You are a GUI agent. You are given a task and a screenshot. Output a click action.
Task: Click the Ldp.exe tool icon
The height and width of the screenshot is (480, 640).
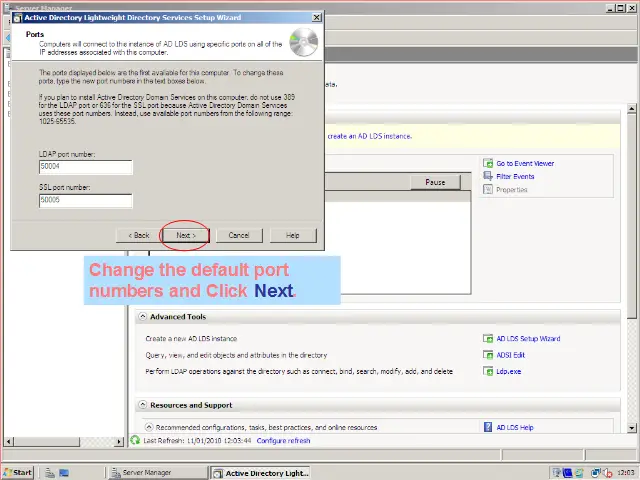pos(488,371)
